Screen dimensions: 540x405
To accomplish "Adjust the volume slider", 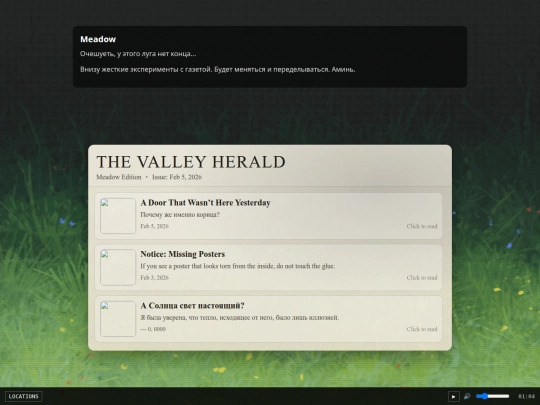I will click(492, 396).
